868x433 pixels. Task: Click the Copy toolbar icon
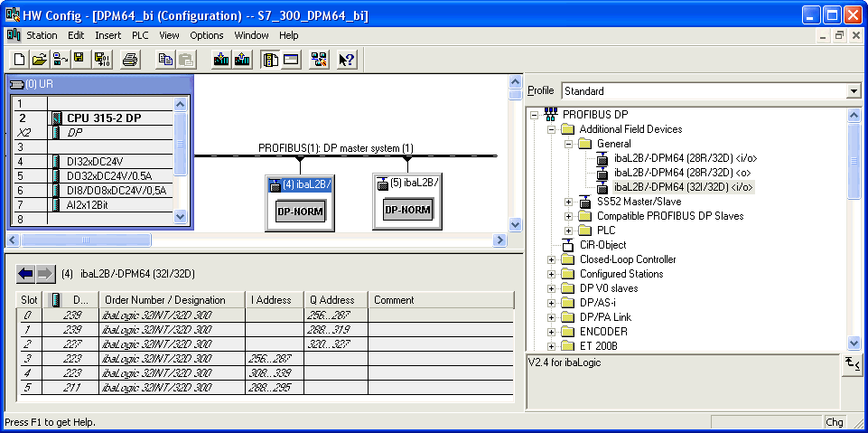tap(165, 60)
